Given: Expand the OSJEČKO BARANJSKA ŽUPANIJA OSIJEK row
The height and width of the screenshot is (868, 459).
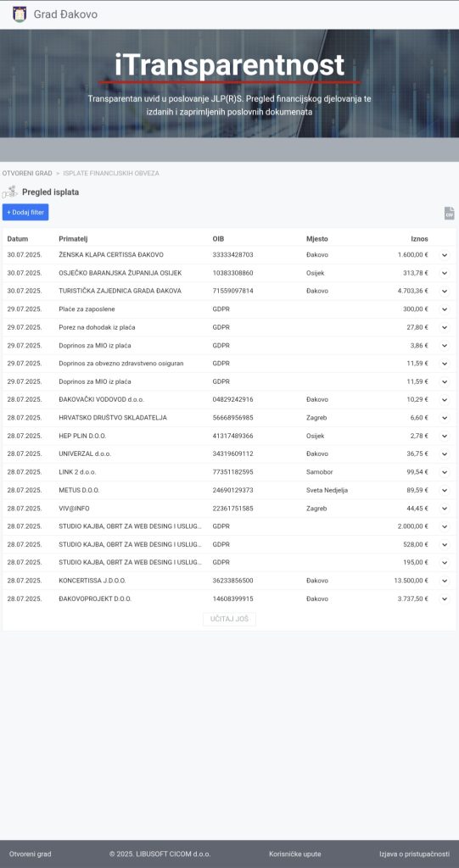Looking at the screenshot, I should (x=444, y=273).
